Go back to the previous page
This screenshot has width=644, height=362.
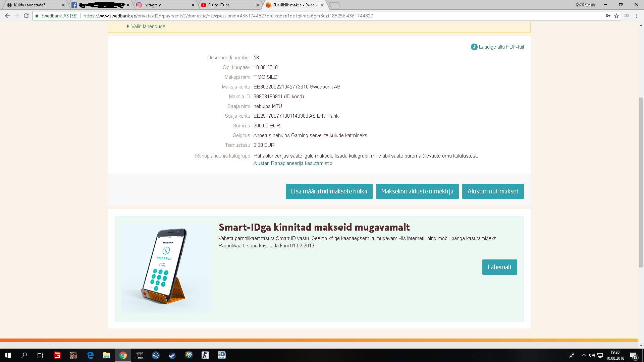pyautogui.click(x=7, y=16)
